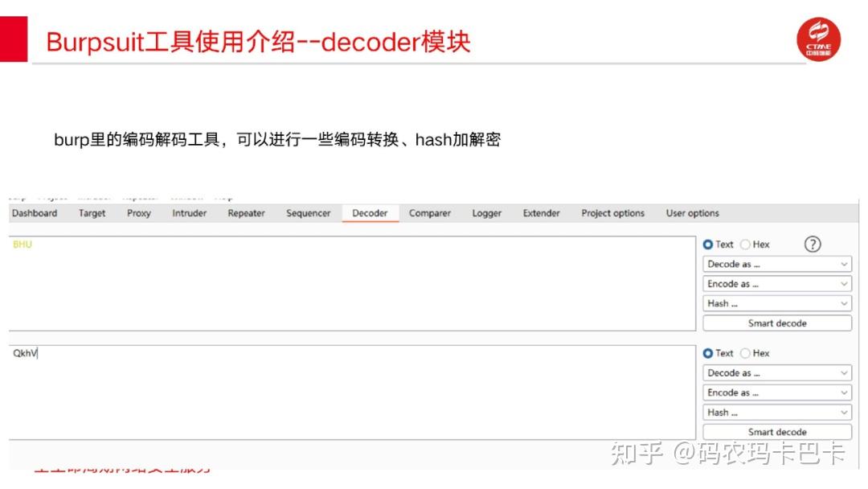Viewport: 868px width, 489px height.
Task: Select Text radio in upper decoder panel
Action: tap(708, 244)
